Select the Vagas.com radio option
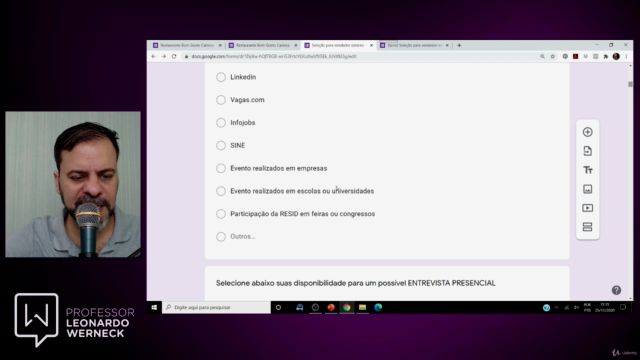640x360 pixels. [x=221, y=100]
